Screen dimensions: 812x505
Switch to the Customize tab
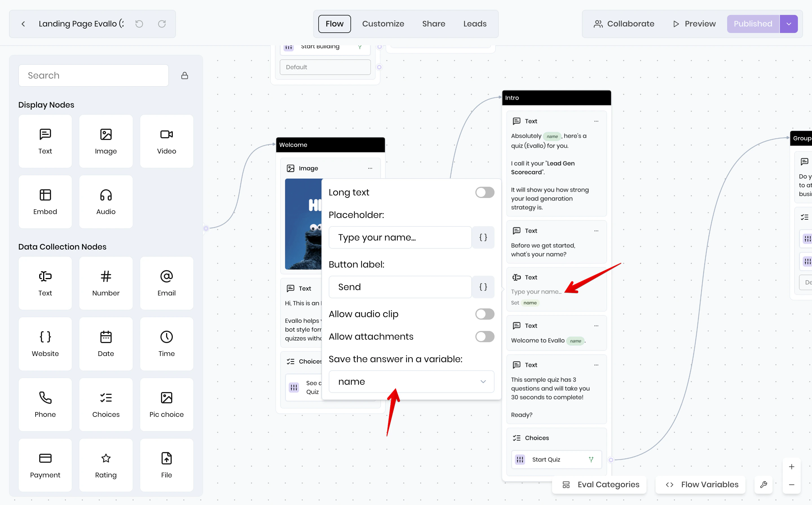click(383, 24)
